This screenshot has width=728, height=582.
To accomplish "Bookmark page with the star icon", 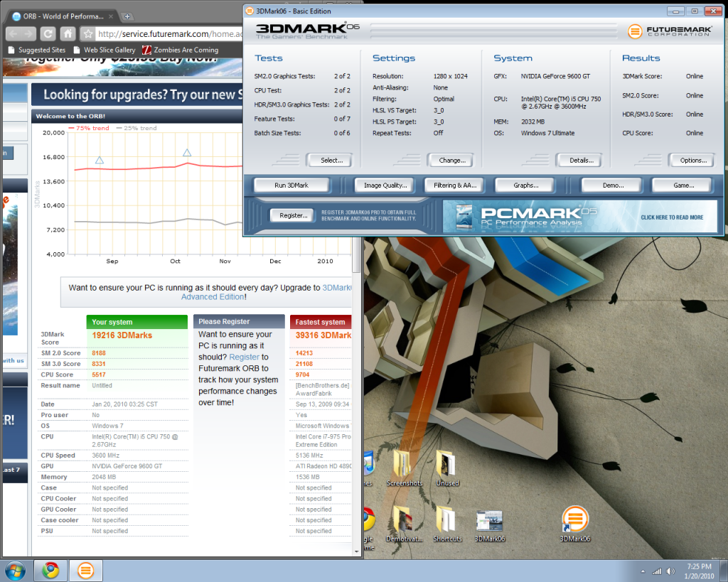I will click(87, 34).
